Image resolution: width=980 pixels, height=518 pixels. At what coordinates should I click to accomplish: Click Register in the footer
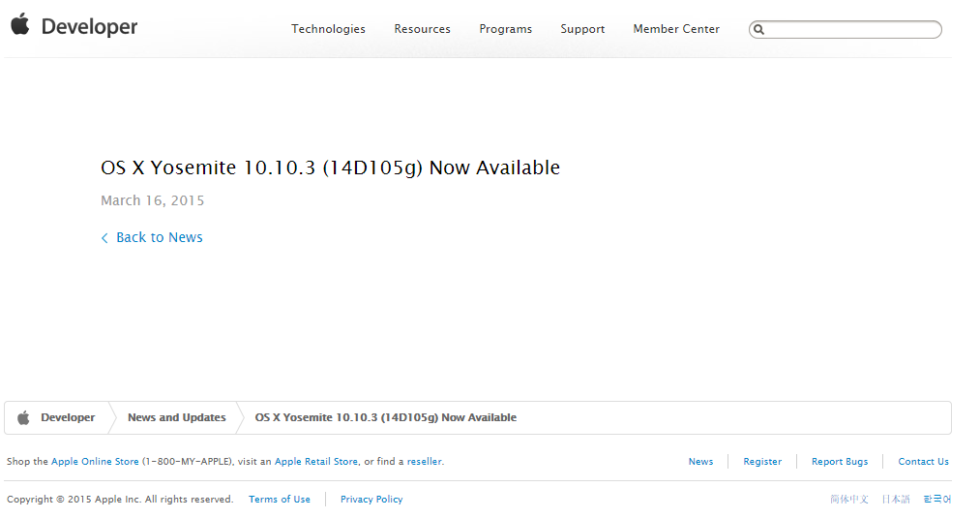(762, 462)
